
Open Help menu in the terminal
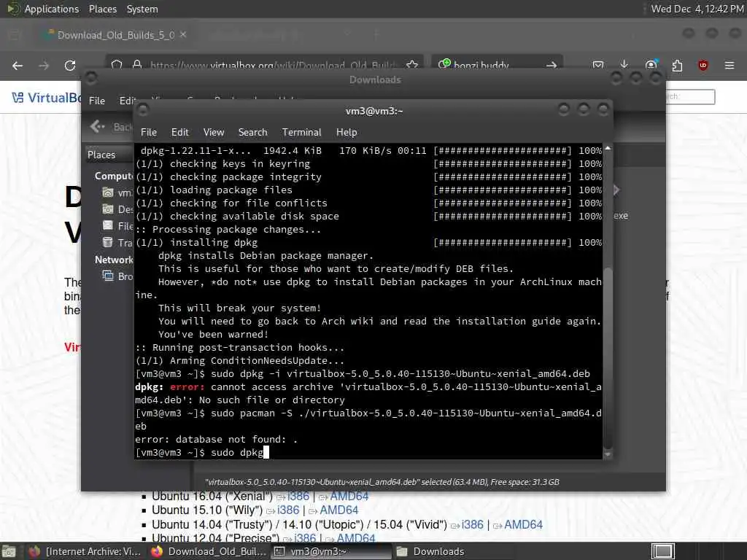(x=347, y=133)
